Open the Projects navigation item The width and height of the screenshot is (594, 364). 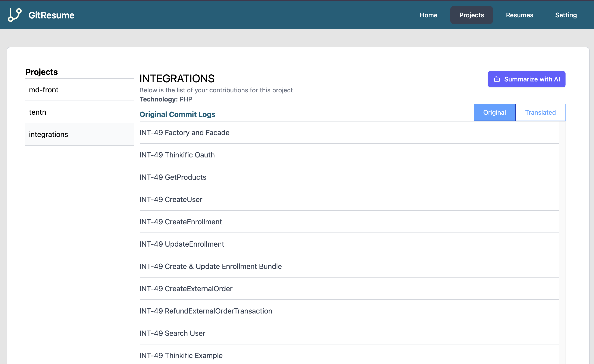pyautogui.click(x=471, y=15)
